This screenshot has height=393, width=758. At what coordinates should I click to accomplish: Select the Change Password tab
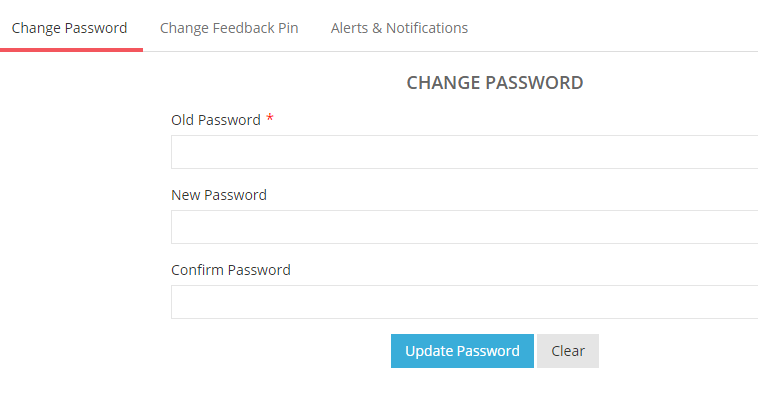click(x=70, y=28)
